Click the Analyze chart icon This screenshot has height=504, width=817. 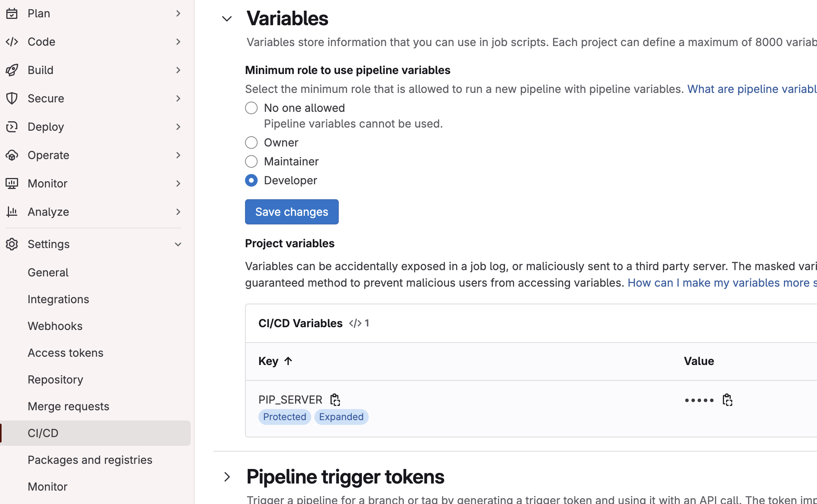[x=12, y=212]
